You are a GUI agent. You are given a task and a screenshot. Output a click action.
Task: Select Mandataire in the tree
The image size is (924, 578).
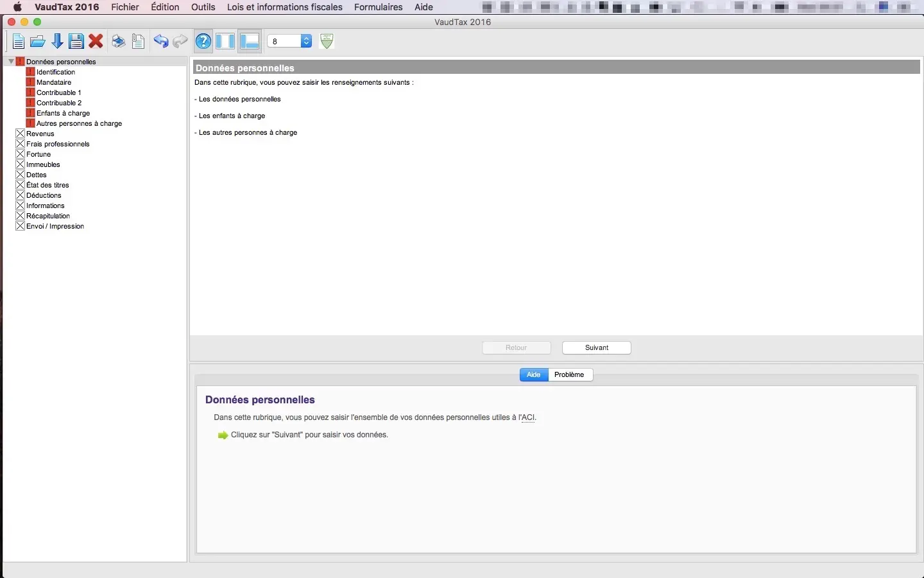tap(54, 82)
